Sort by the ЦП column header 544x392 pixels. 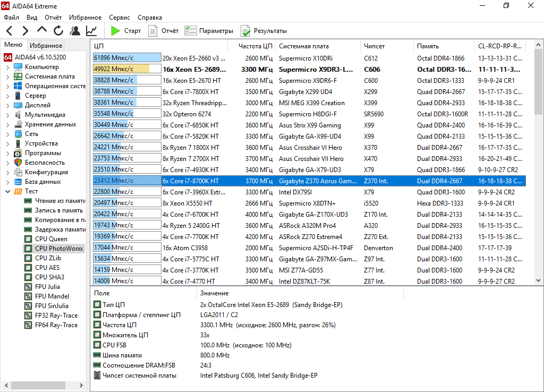159,46
